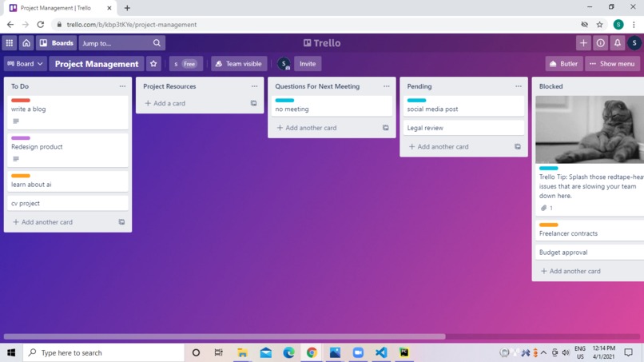The image size is (644, 362).
Task: Open the write a blog card
Action: pyautogui.click(x=68, y=113)
